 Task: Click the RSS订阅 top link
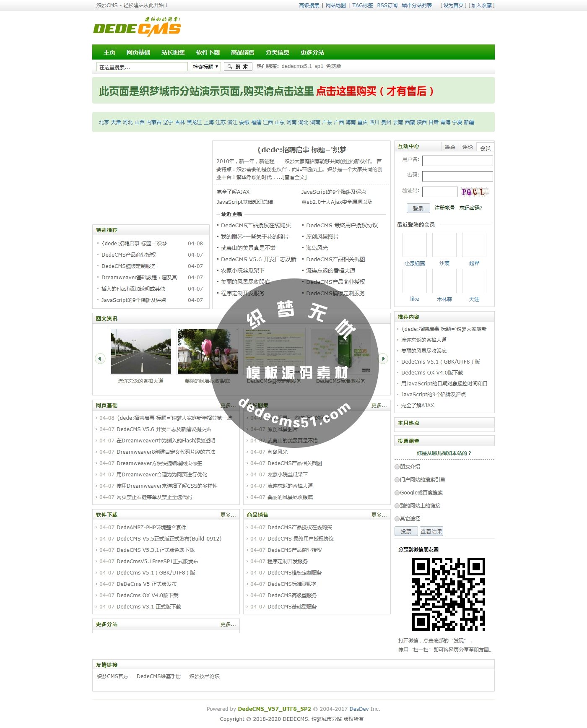click(x=387, y=5)
